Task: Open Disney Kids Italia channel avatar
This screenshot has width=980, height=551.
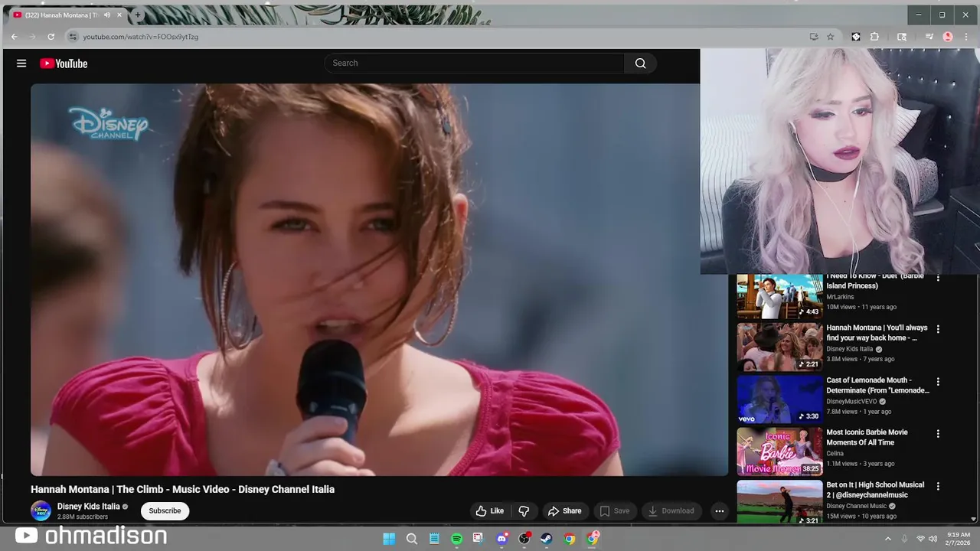Action: click(41, 511)
